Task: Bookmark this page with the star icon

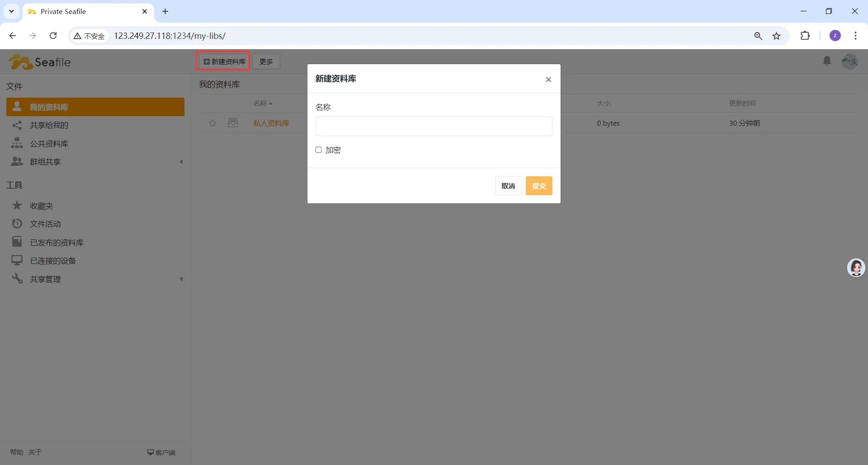Action: (x=776, y=36)
